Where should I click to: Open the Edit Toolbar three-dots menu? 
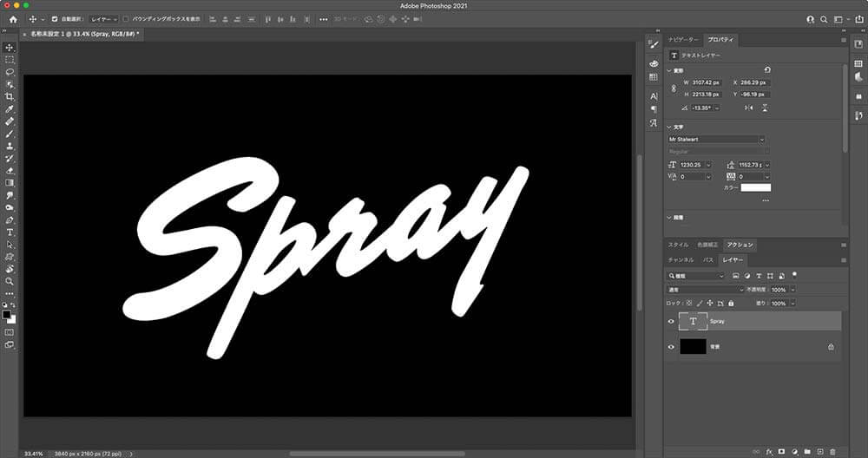(x=10, y=294)
